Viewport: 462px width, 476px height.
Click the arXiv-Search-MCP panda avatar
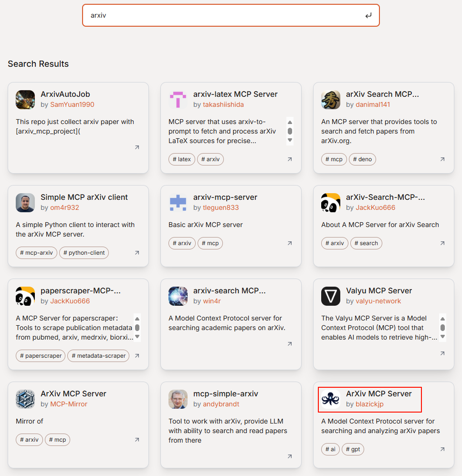tap(331, 203)
